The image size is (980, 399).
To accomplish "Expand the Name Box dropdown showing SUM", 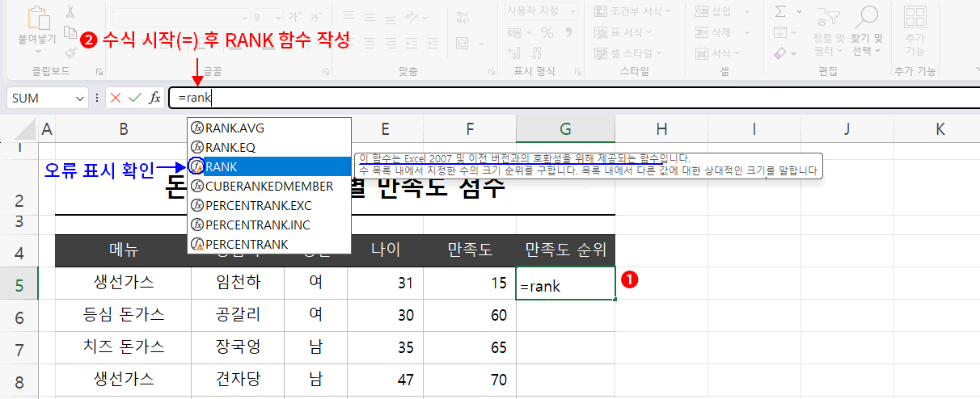I will 80,98.
